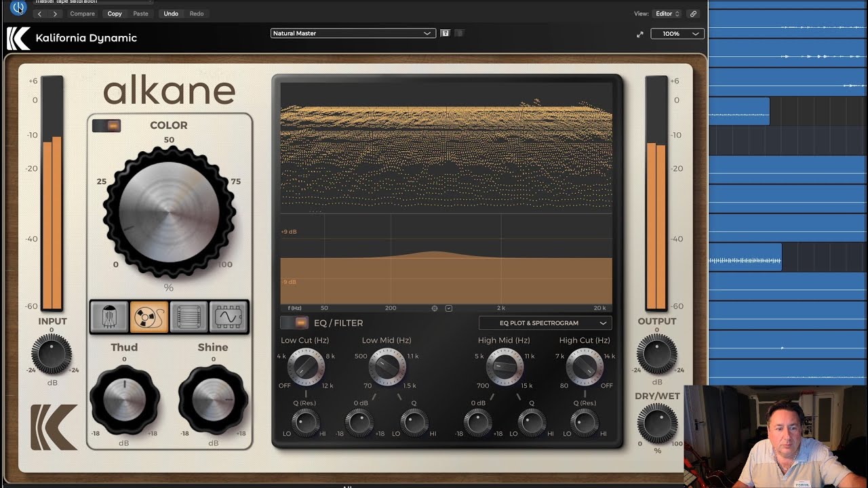This screenshot has width=868, height=488.
Task: Click the delete preset icon beside save
Action: pyautogui.click(x=459, y=33)
